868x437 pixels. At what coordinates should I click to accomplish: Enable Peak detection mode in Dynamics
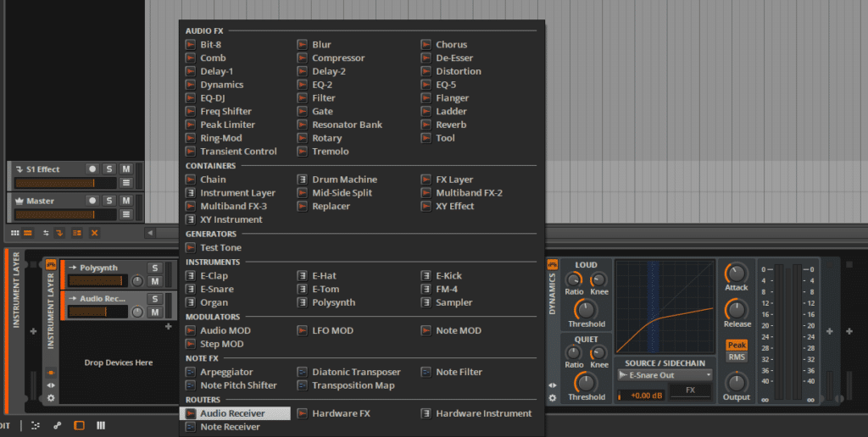737,345
